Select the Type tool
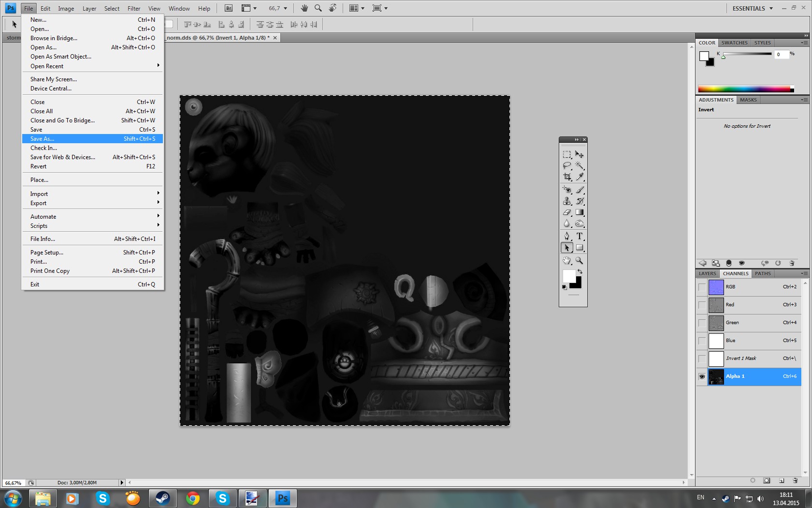This screenshot has height=508, width=812. click(580, 236)
